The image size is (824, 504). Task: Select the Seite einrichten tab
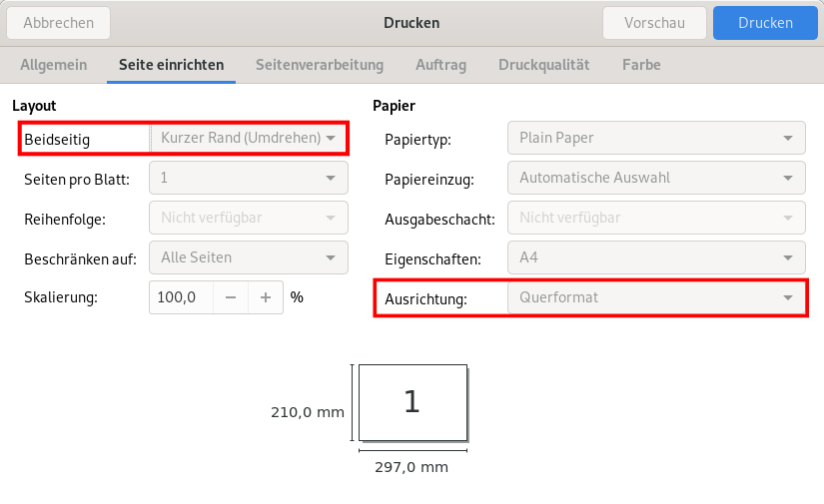tap(171, 65)
